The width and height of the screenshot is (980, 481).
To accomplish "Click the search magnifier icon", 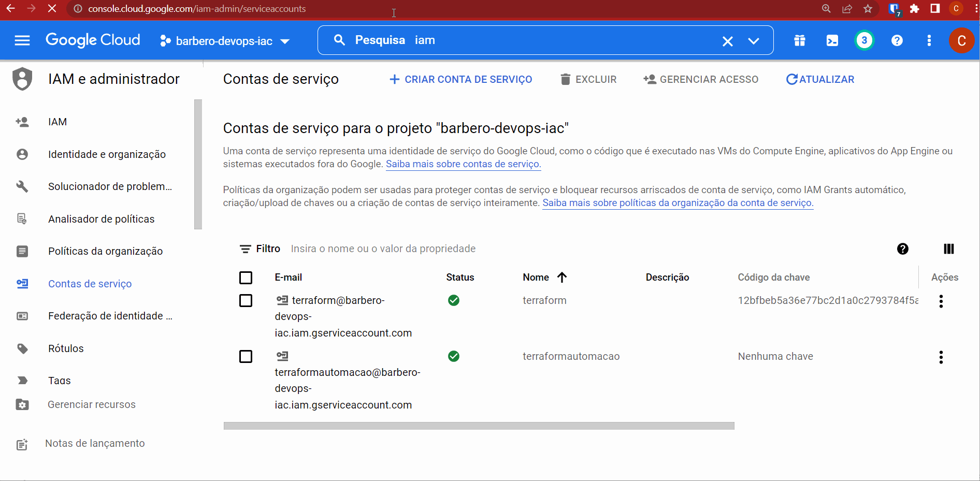I will point(339,40).
